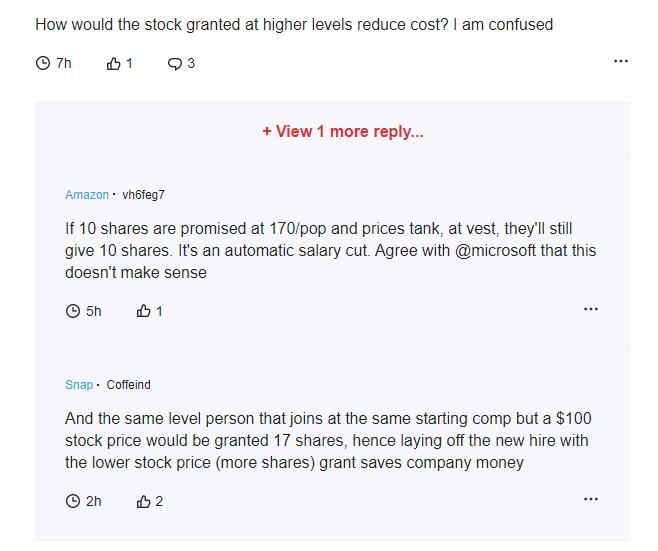
Task: Click the Snap reply text about 17 shares
Action: coord(328,441)
